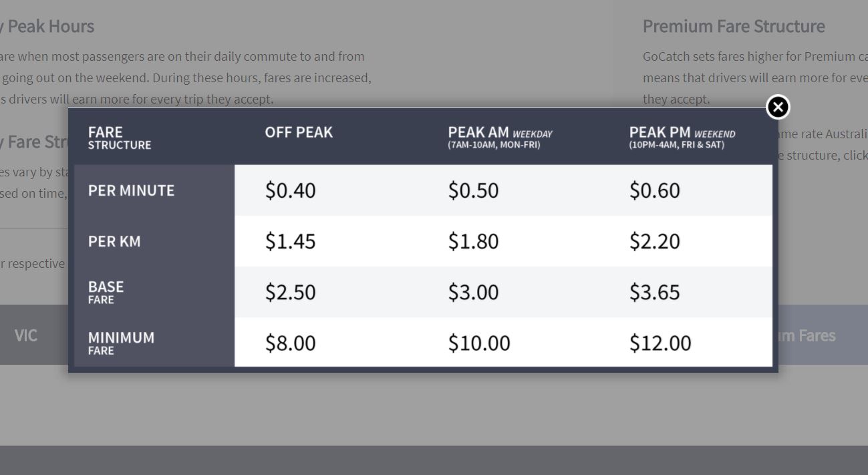Click the Peak AM Weekday header
The width and height of the screenshot is (868, 475).
[x=500, y=137]
